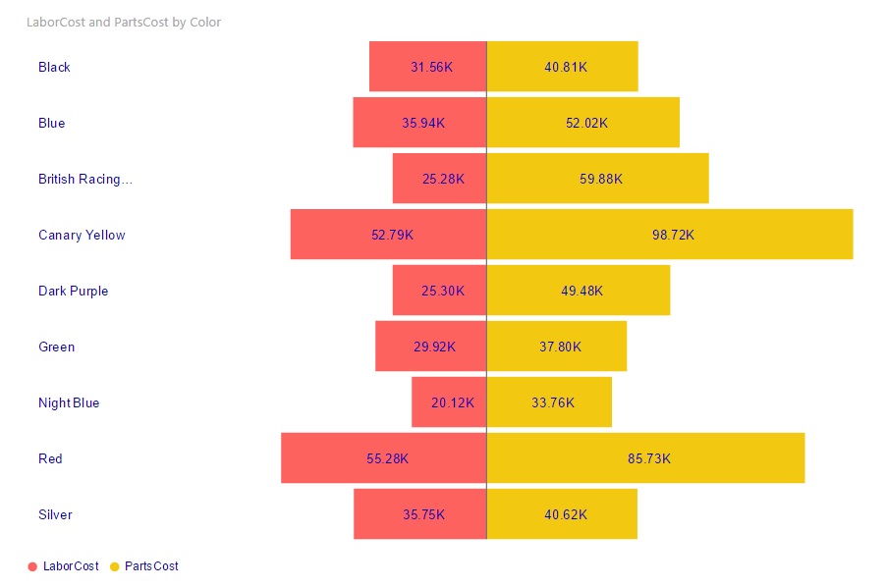Image resolution: width=885 pixels, height=588 pixels.
Task: Select the Night Blue category label
Action: coord(69,402)
